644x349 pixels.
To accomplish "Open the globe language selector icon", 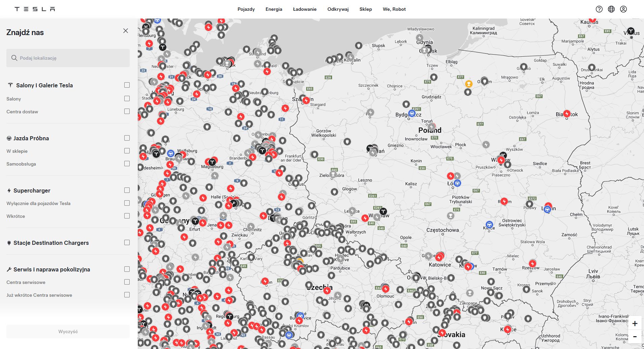I will click(611, 9).
